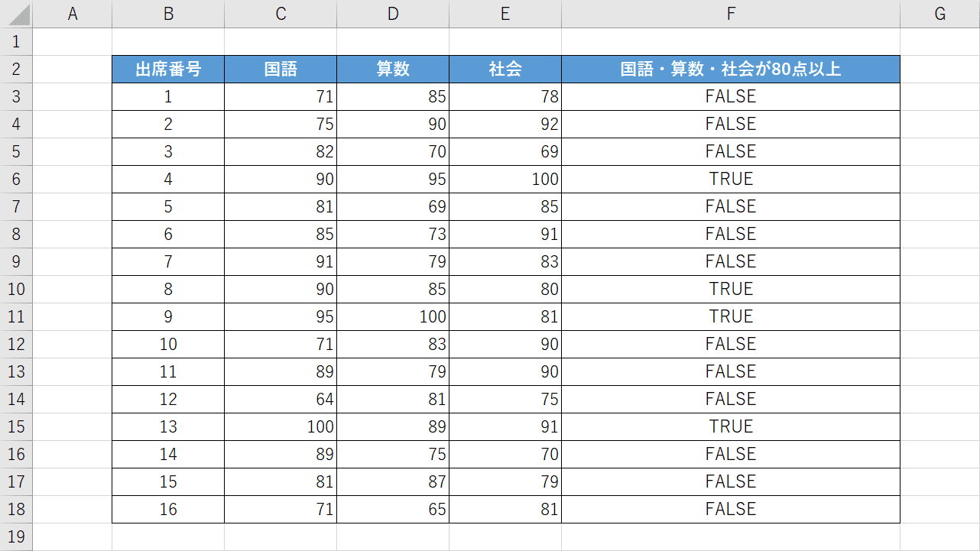Select TRUE result in row 6
980x551 pixels.
(731, 179)
